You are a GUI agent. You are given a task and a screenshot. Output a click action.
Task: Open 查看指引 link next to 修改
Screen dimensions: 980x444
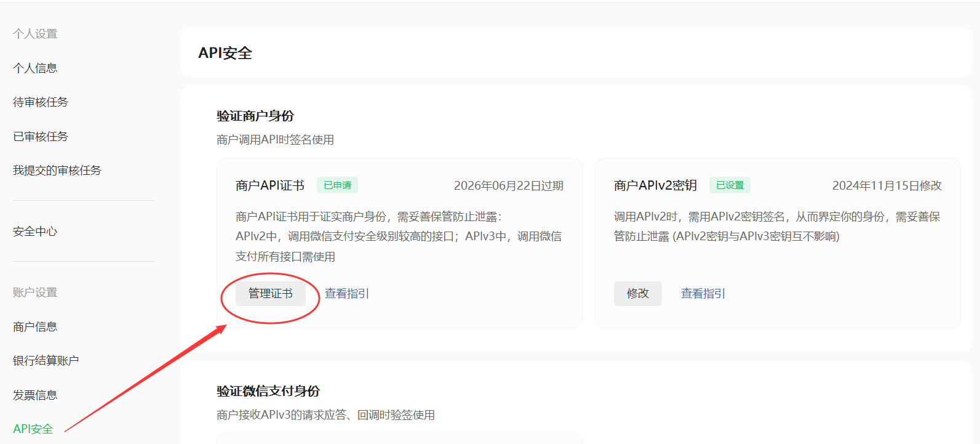pos(703,294)
